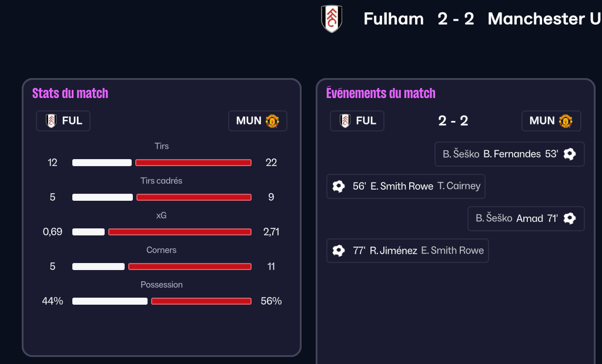
Task: Select scorer Amad in the 71' event
Action: click(x=529, y=218)
